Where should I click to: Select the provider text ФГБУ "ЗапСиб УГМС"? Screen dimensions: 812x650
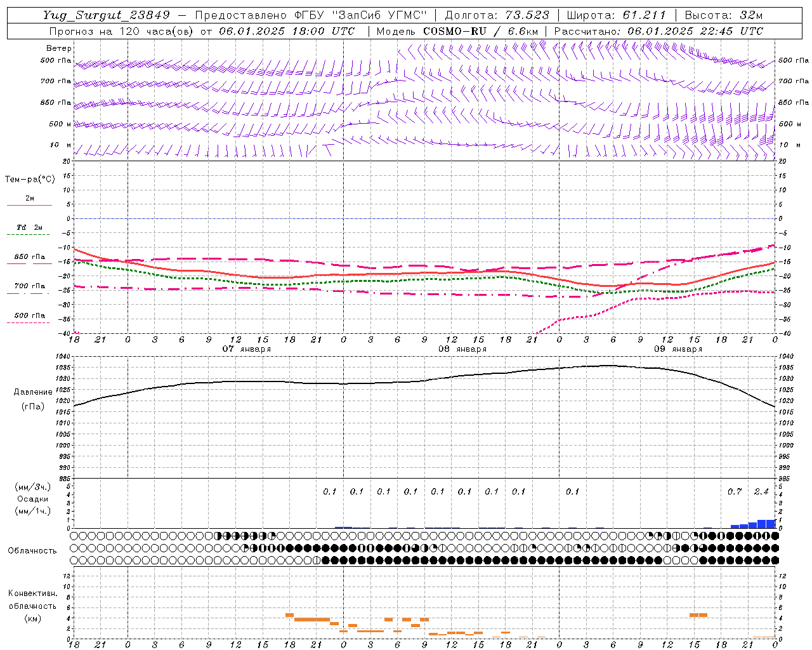pos(362,15)
